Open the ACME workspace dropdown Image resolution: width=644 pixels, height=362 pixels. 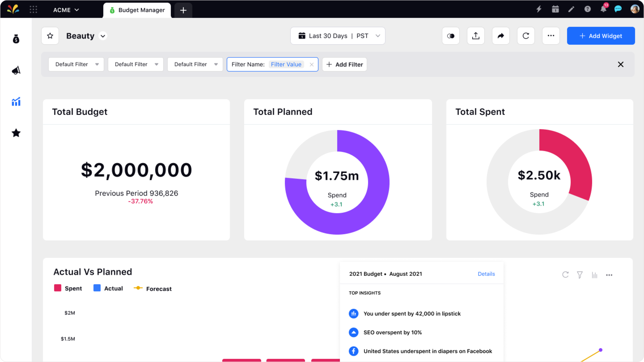pyautogui.click(x=66, y=10)
